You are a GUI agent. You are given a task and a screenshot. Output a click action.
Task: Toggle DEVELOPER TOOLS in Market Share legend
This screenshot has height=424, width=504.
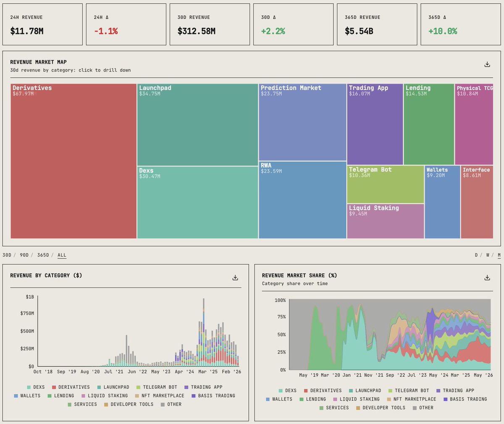pos(381,408)
